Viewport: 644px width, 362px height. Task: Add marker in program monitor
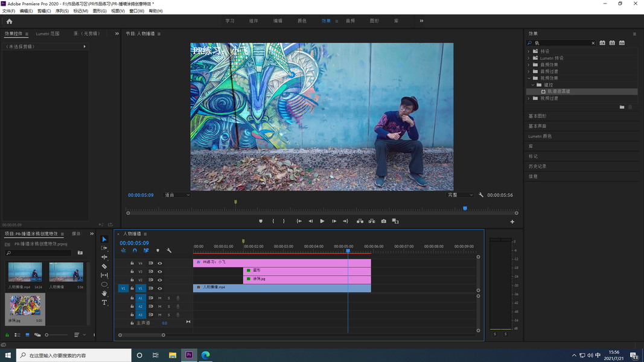261,221
